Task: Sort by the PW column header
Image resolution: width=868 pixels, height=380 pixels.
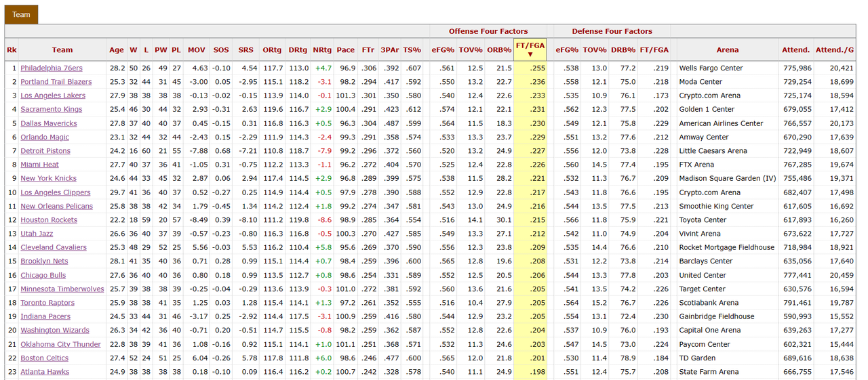Action: point(161,49)
